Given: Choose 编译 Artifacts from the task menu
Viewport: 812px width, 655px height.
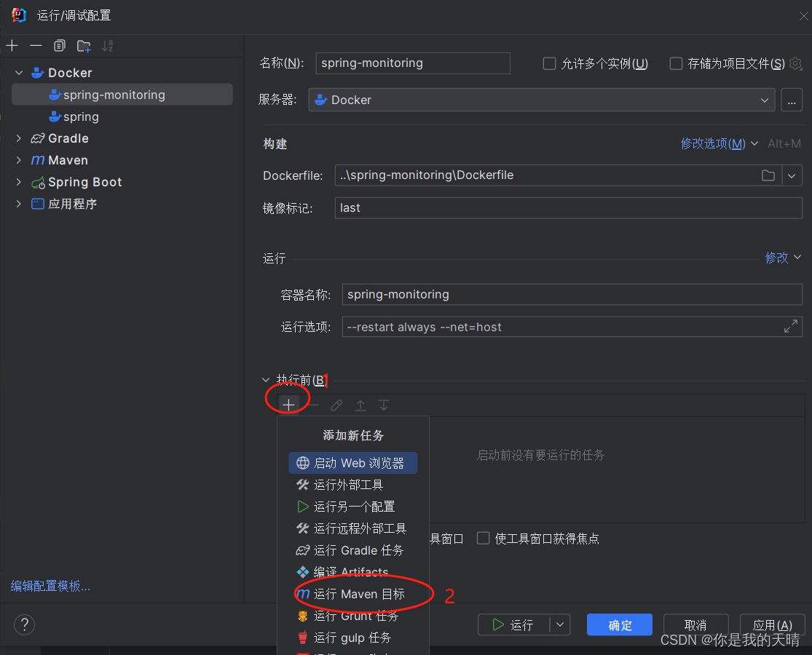Looking at the screenshot, I should [353, 572].
